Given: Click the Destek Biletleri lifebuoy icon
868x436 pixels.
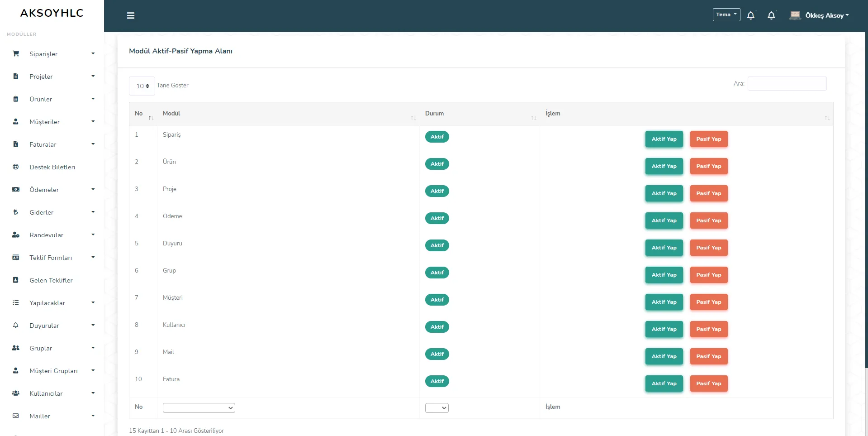Looking at the screenshot, I should point(16,167).
